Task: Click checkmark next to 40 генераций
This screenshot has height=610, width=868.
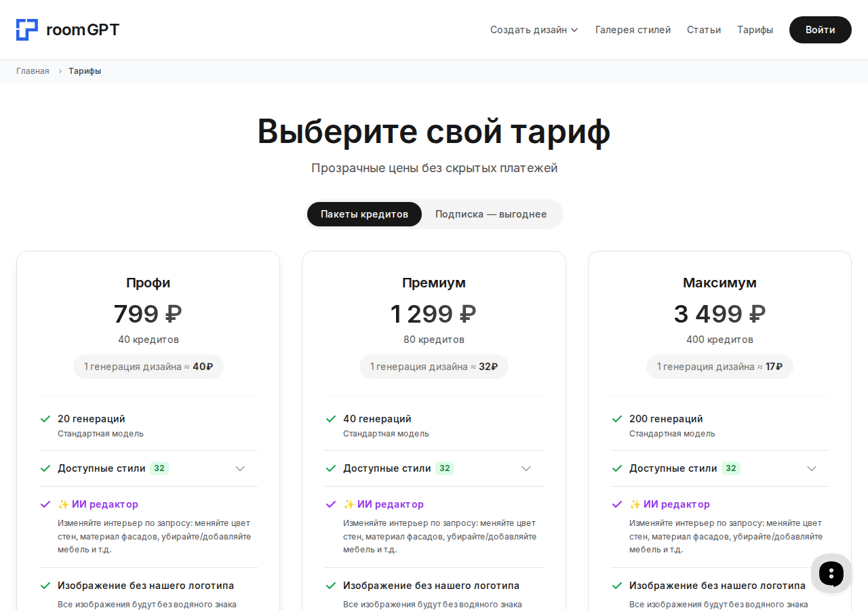Action: coord(331,419)
